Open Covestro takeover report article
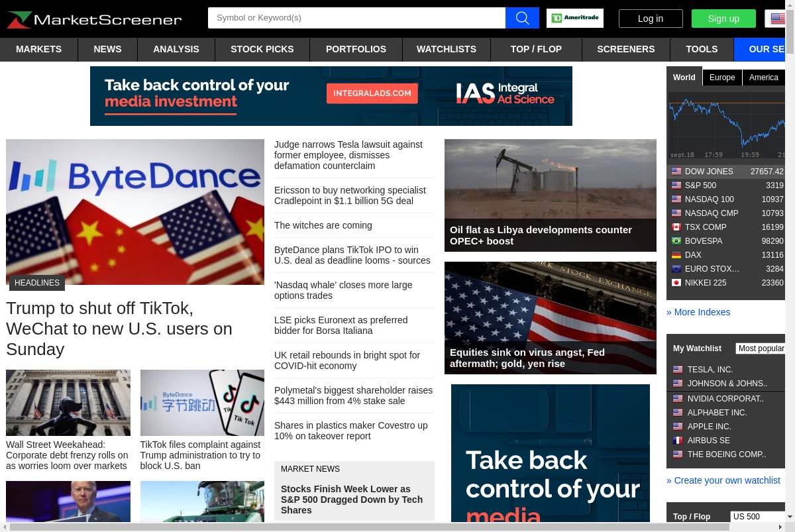 351,431
